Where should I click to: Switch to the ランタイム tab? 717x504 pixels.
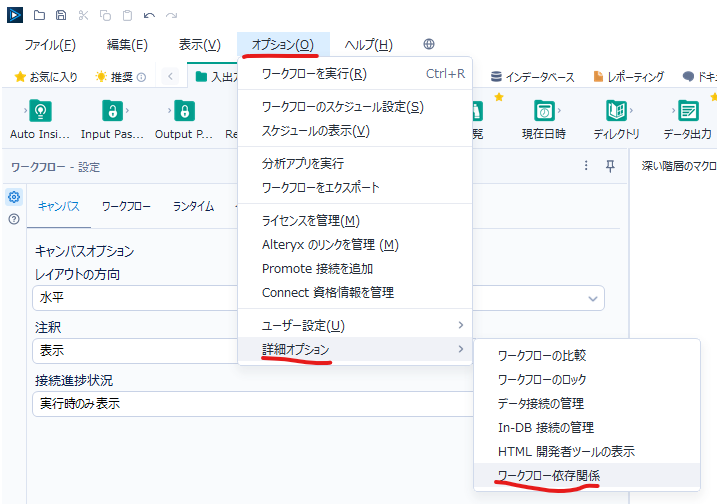pyautogui.click(x=193, y=206)
